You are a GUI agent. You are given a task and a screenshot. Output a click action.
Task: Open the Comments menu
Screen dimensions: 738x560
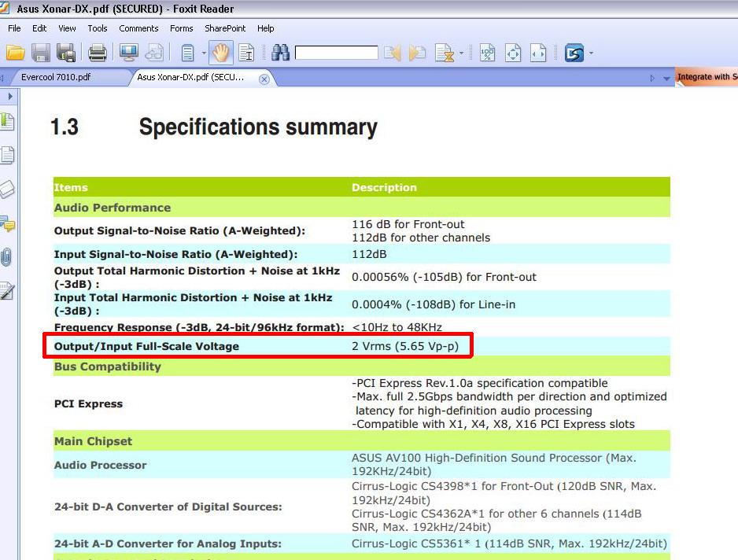coord(138,28)
